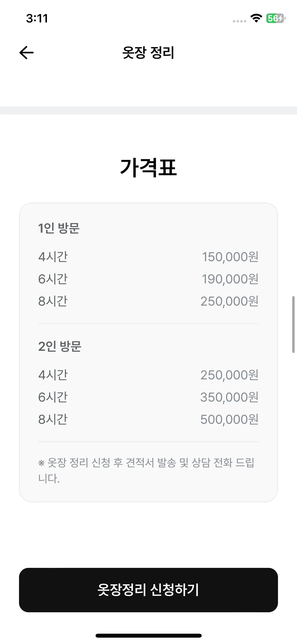The height and width of the screenshot is (644, 297).
Task: Tap the 가격표 heading
Action: pos(148,168)
